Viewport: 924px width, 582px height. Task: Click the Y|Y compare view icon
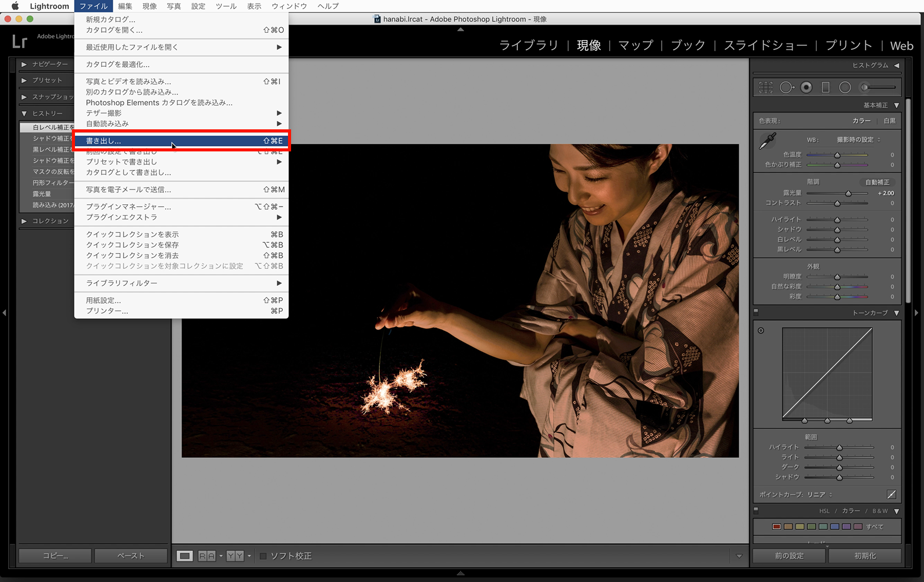[235, 556]
